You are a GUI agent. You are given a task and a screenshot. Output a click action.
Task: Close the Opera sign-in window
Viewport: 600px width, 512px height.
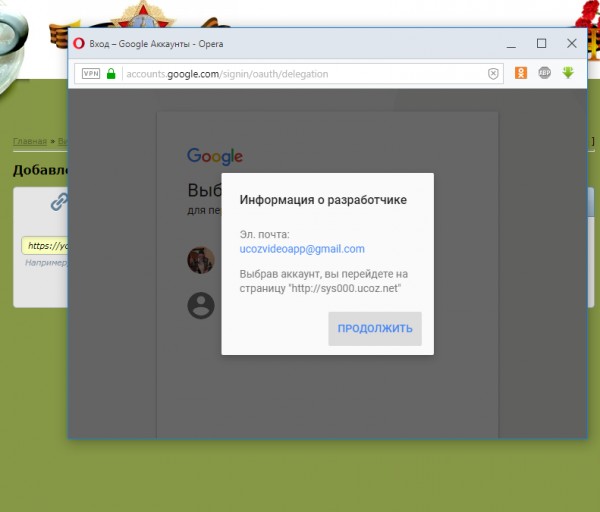tap(572, 43)
